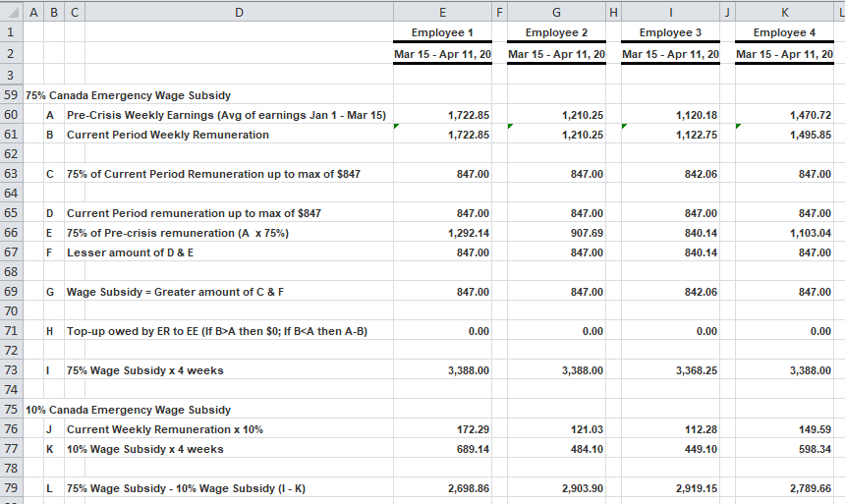Select Employee 3 current remuneration 1,122.75

pos(696,135)
